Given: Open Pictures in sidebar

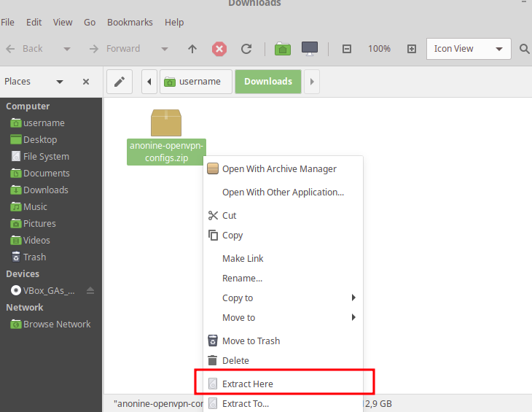Looking at the screenshot, I should (x=33, y=223).
